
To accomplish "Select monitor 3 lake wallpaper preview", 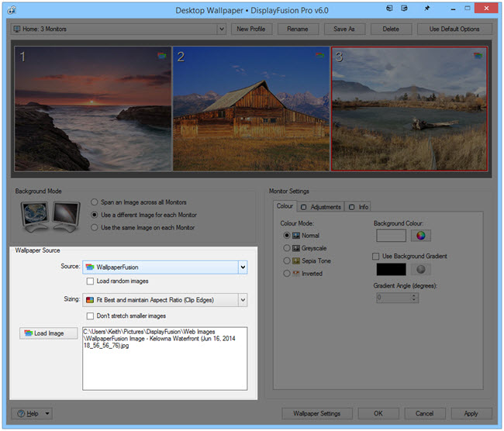I will click(409, 109).
